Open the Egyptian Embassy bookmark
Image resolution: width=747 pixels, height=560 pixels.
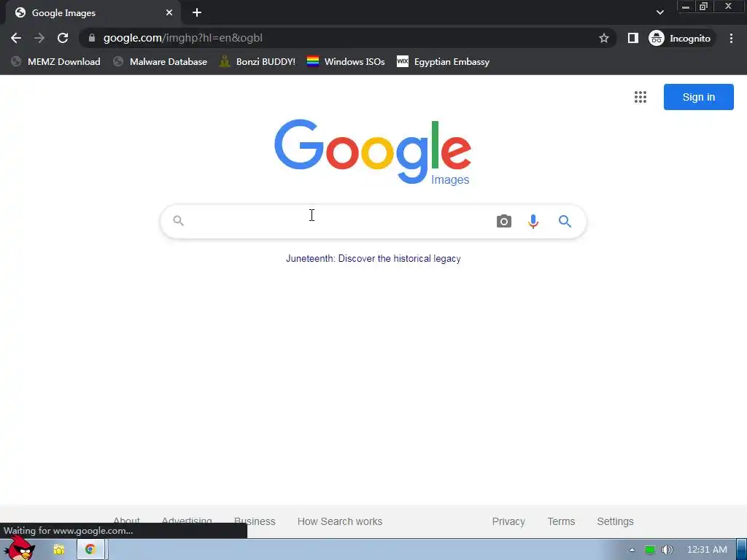pyautogui.click(x=443, y=62)
